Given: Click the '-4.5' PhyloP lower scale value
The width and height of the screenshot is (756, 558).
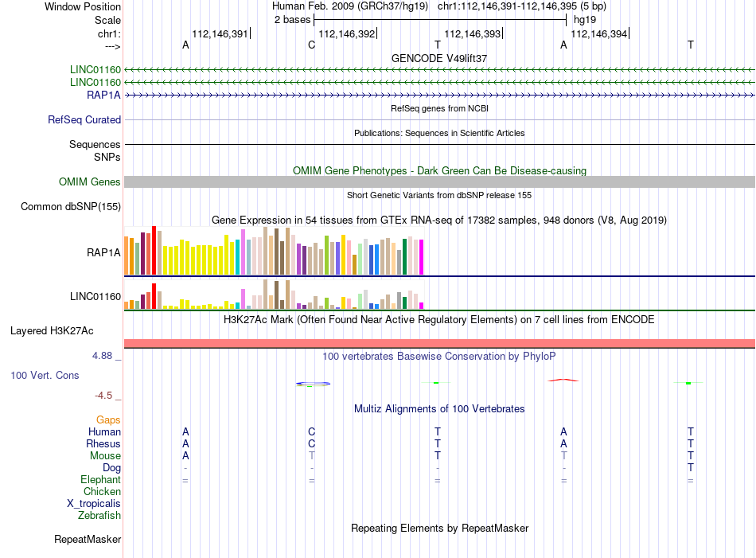Looking at the screenshot, I should (x=103, y=396).
